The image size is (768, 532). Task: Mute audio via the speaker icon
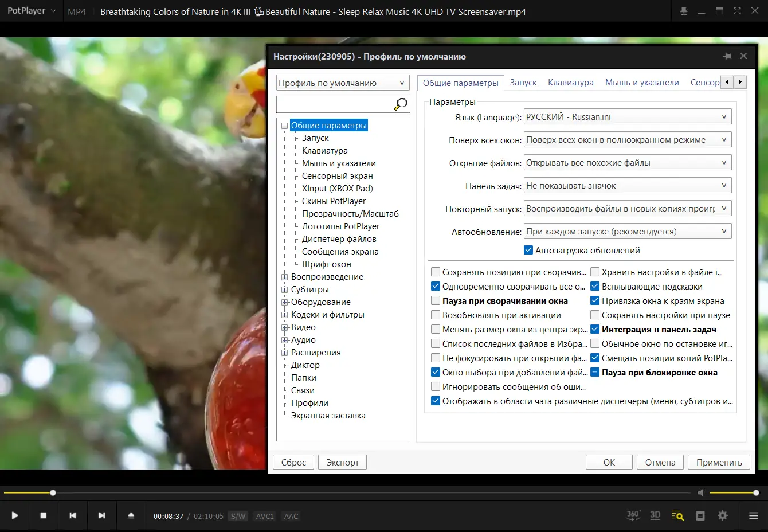click(702, 492)
